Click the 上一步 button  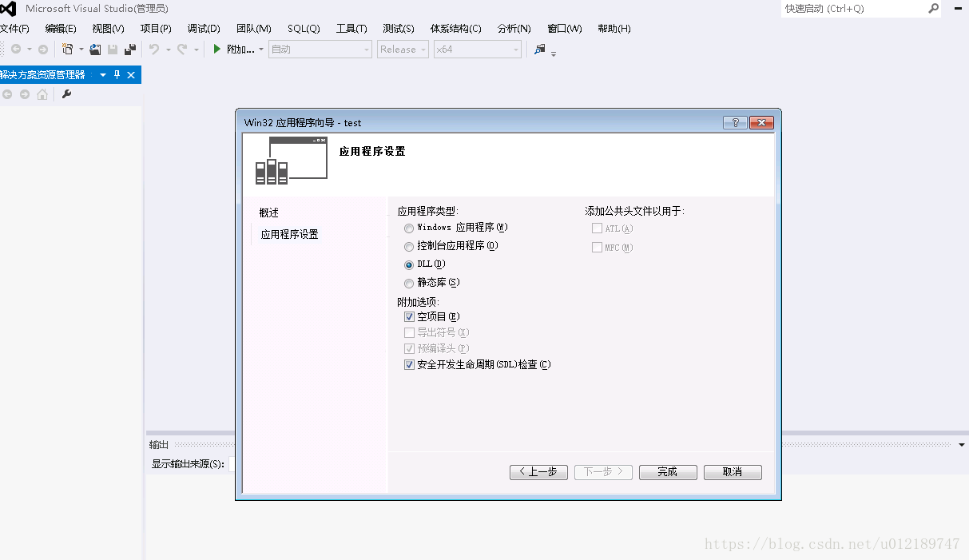coord(538,472)
